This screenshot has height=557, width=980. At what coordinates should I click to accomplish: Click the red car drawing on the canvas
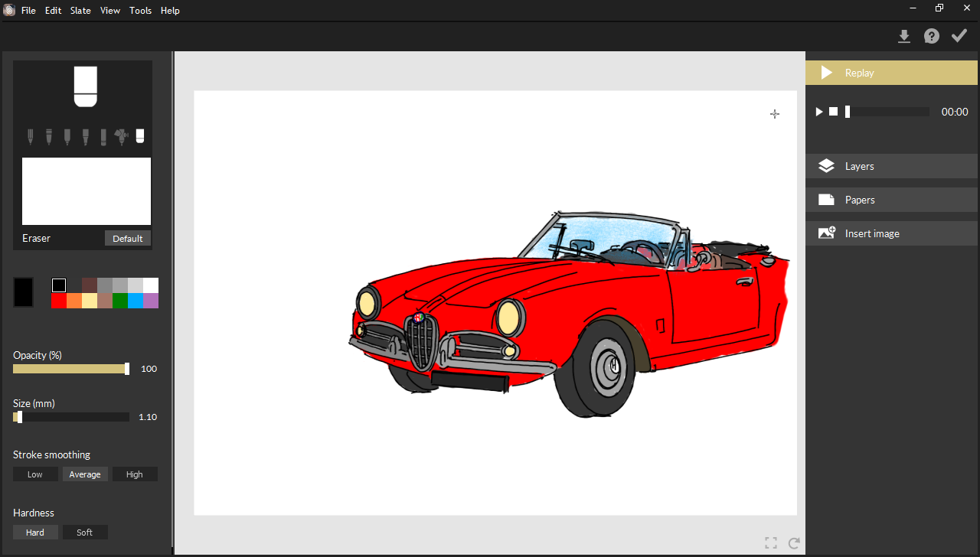tap(570, 314)
